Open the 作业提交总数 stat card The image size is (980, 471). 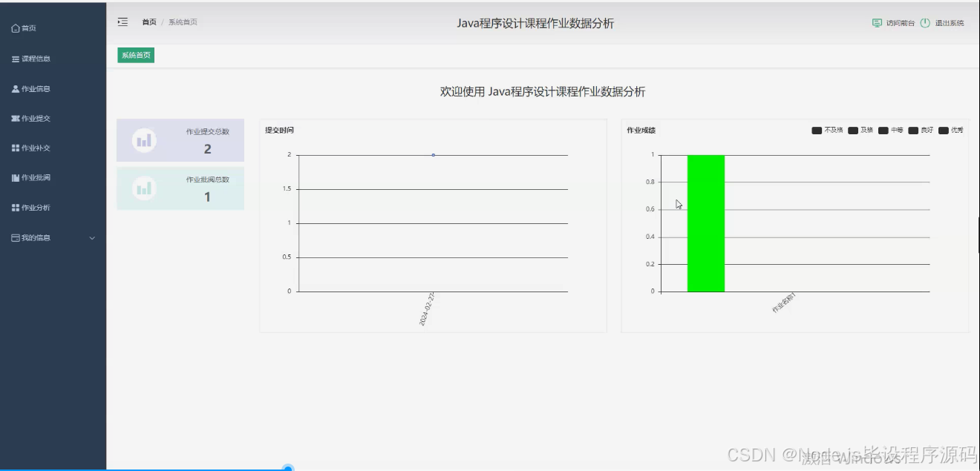pyautogui.click(x=180, y=139)
